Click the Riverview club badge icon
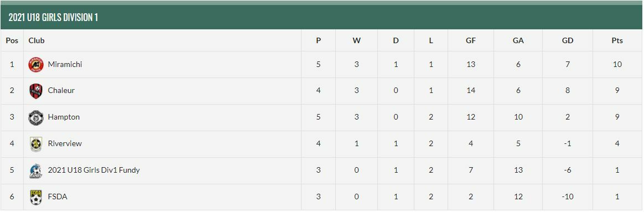This screenshot has width=644, height=212. point(36,144)
